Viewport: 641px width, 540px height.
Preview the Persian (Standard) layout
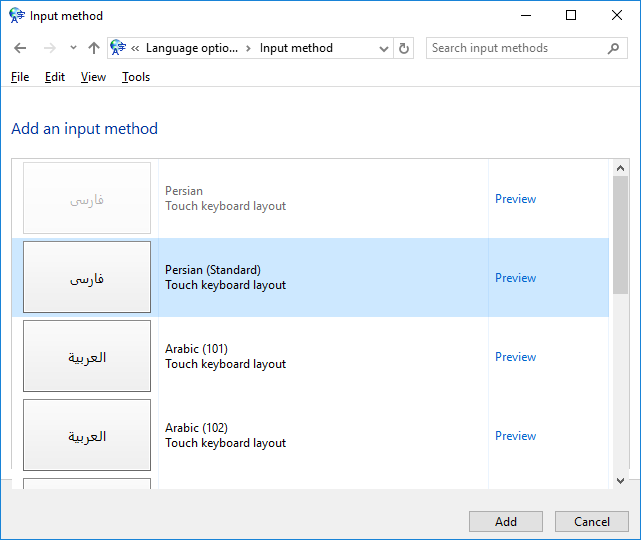tap(515, 278)
